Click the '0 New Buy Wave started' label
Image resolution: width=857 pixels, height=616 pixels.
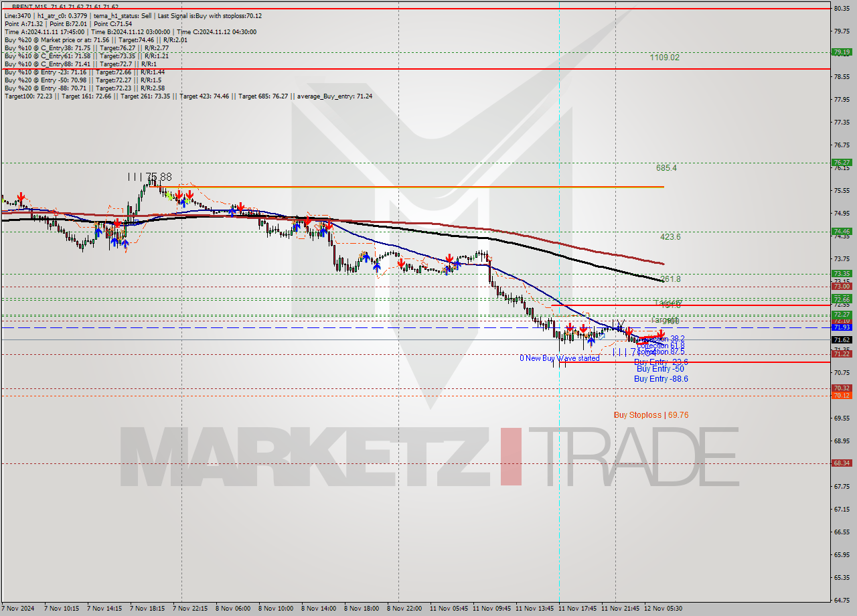point(560,358)
